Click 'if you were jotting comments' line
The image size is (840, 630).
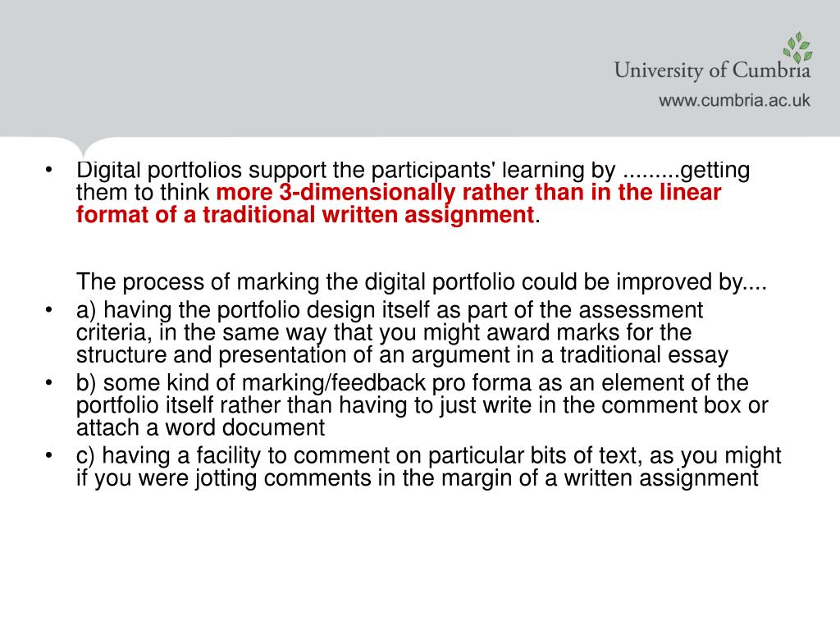coord(418,478)
